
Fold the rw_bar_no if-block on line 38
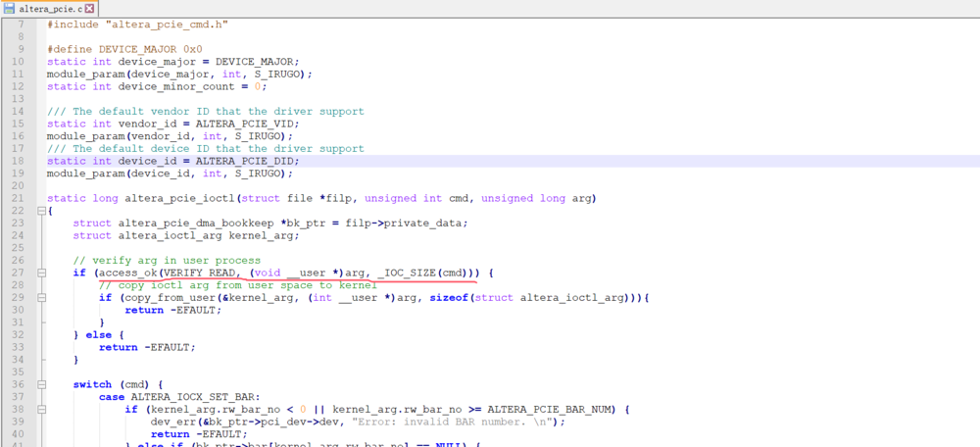tap(41, 410)
